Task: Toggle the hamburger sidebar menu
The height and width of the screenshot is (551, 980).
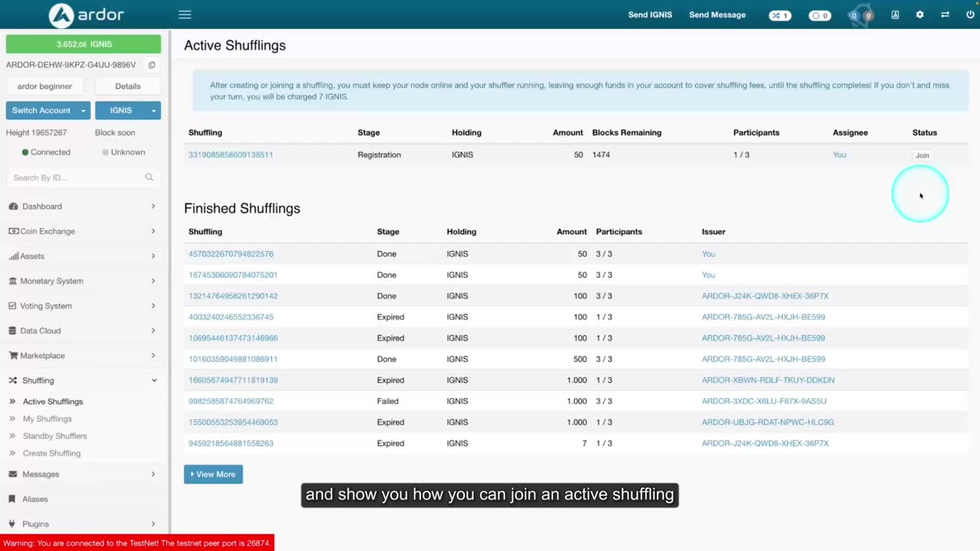Action: click(185, 15)
